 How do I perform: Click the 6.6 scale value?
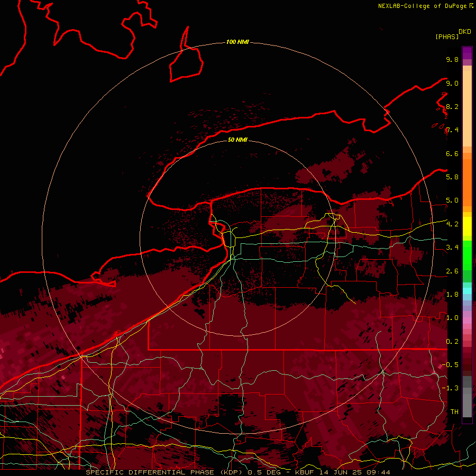tap(452, 153)
